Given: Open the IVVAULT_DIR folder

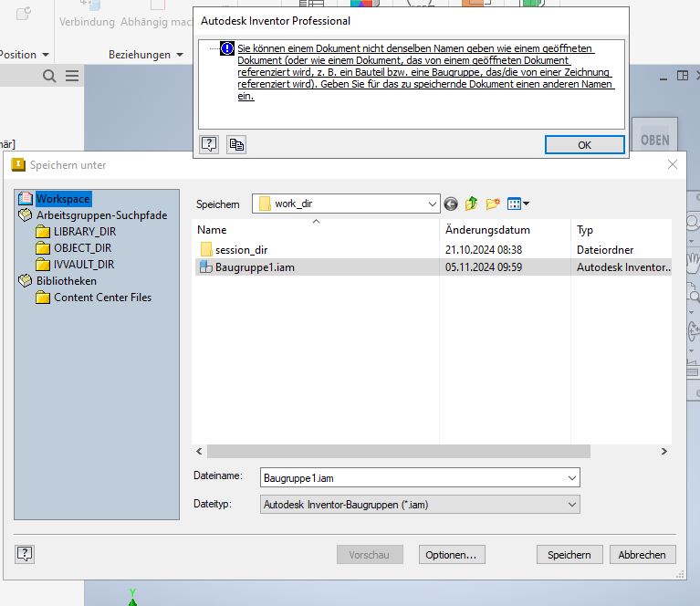Looking at the screenshot, I should tap(84, 265).
